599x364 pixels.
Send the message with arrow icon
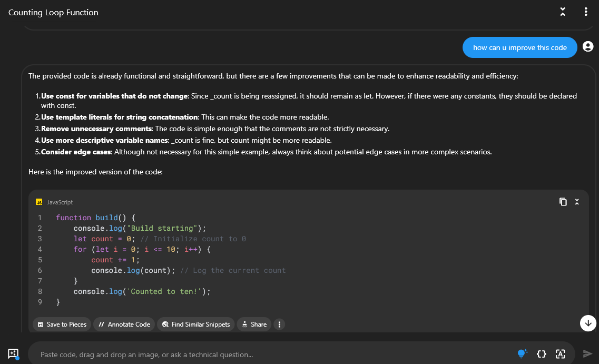[x=587, y=354]
